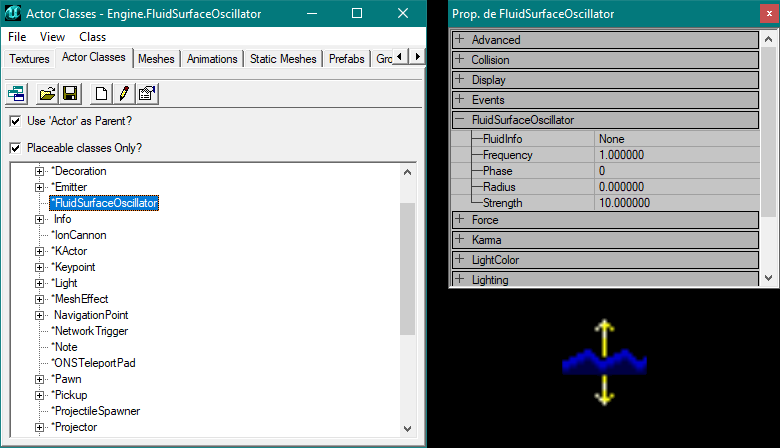Image resolution: width=780 pixels, height=448 pixels.
Task: Expand the Projector tree node
Action: click(x=39, y=427)
